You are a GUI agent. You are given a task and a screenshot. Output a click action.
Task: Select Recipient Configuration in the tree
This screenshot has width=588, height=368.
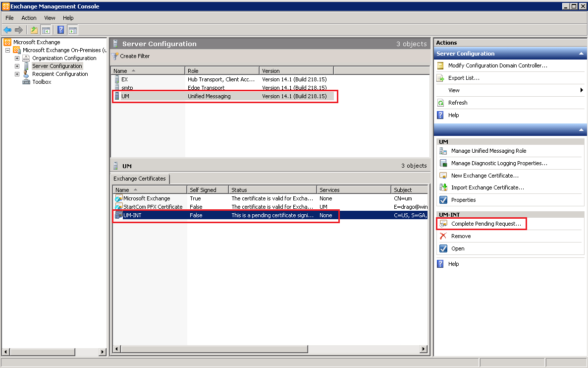[x=60, y=74]
